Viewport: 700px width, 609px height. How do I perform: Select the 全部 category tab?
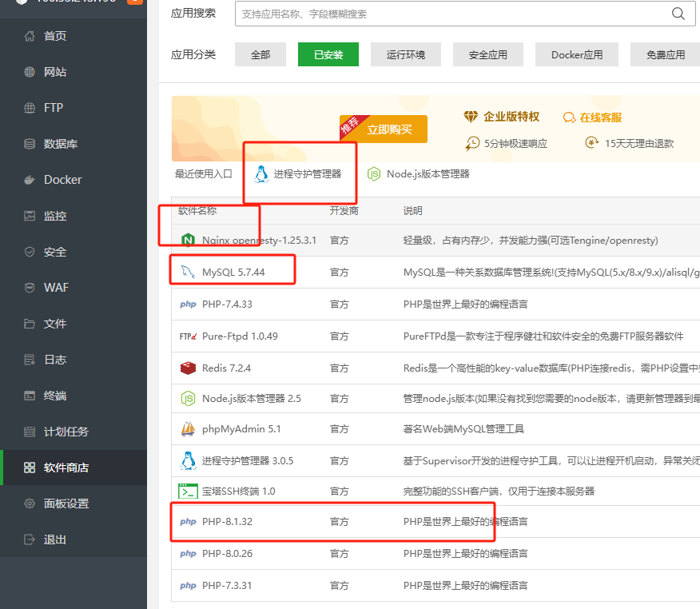click(261, 54)
